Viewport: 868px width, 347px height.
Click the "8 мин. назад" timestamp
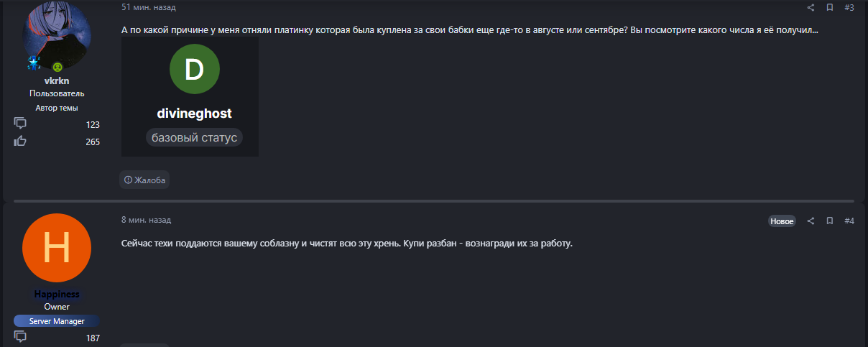pyautogui.click(x=146, y=221)
